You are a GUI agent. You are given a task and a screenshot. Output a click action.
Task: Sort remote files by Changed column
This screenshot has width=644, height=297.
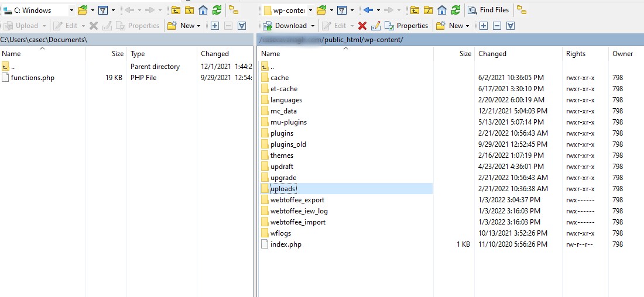coord(492,54)
